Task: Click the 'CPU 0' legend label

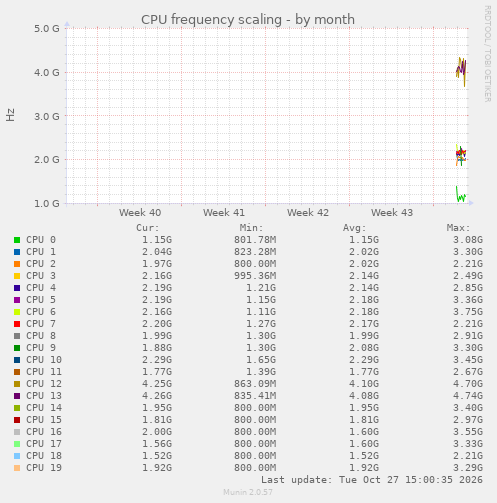Action: point(41,240)
